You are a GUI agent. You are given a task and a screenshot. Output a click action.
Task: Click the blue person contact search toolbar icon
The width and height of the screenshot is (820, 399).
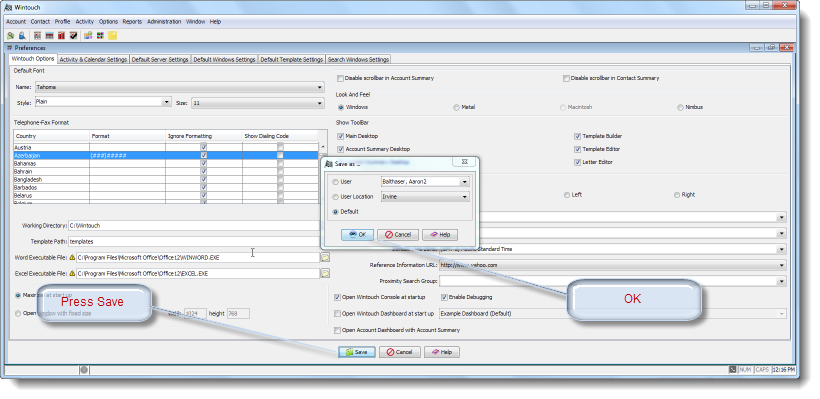22,36
